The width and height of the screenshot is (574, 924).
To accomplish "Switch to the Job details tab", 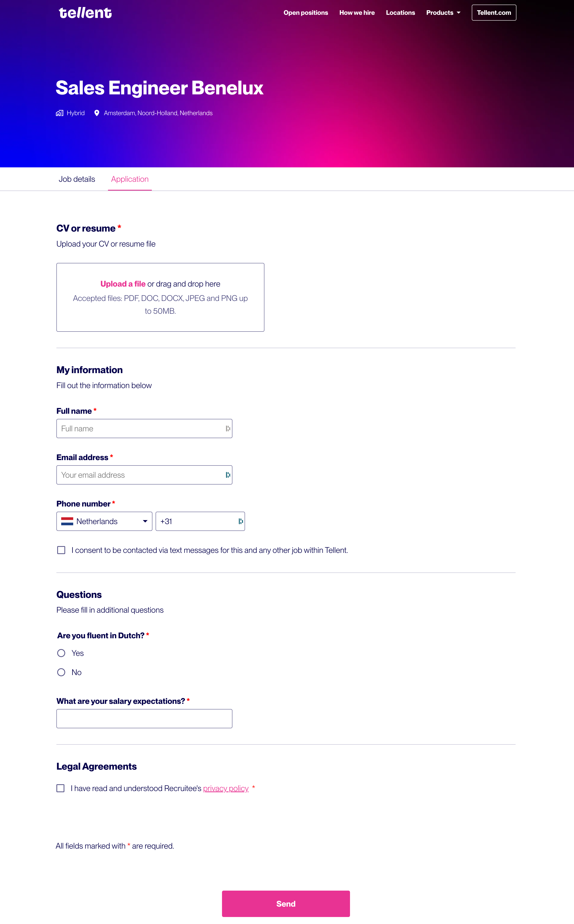I will [x=77, y=179].
